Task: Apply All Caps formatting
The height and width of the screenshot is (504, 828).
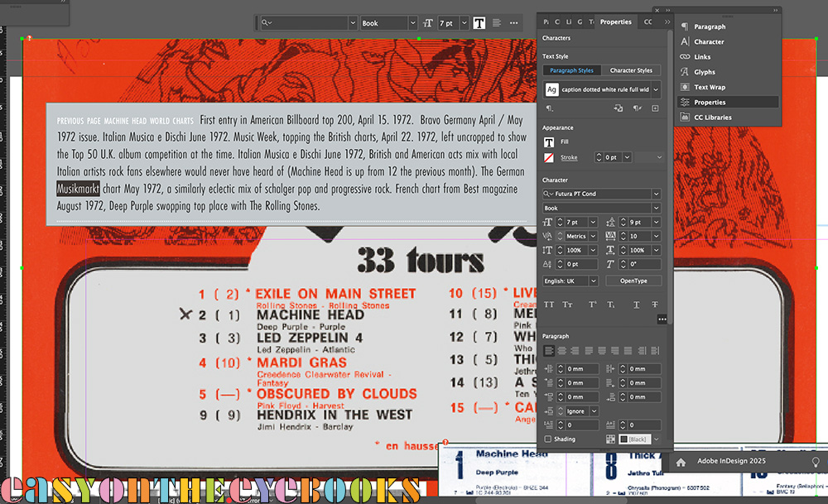Action: pos(549,305)
